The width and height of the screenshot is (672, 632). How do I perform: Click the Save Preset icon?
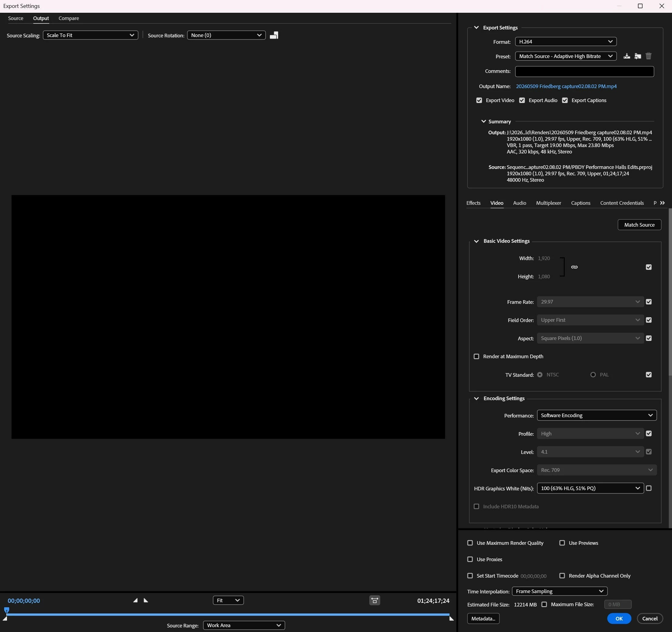627,56
